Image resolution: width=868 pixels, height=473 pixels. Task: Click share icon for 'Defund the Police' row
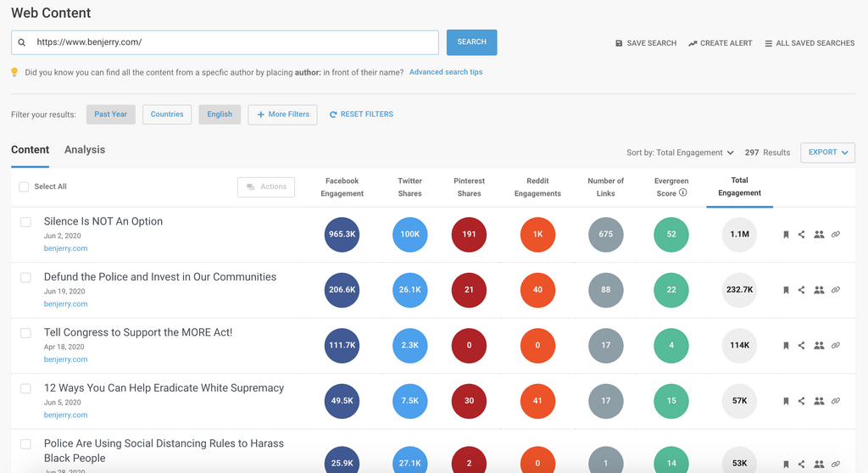click(x=802, y=290)
